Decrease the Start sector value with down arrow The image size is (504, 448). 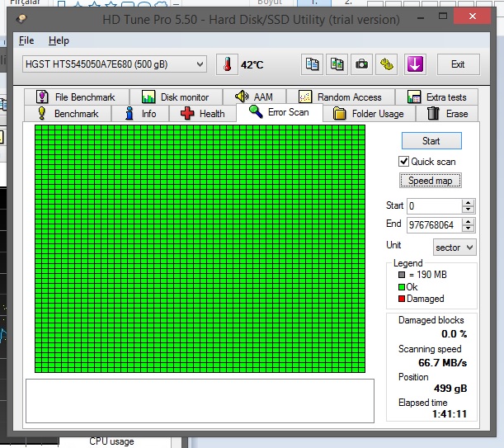tap(469, 210)
